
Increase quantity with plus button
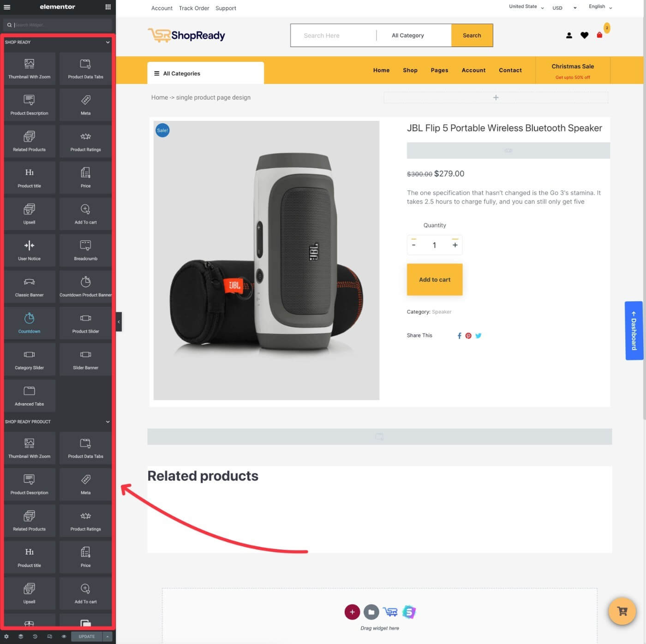(x=455, y=245)
